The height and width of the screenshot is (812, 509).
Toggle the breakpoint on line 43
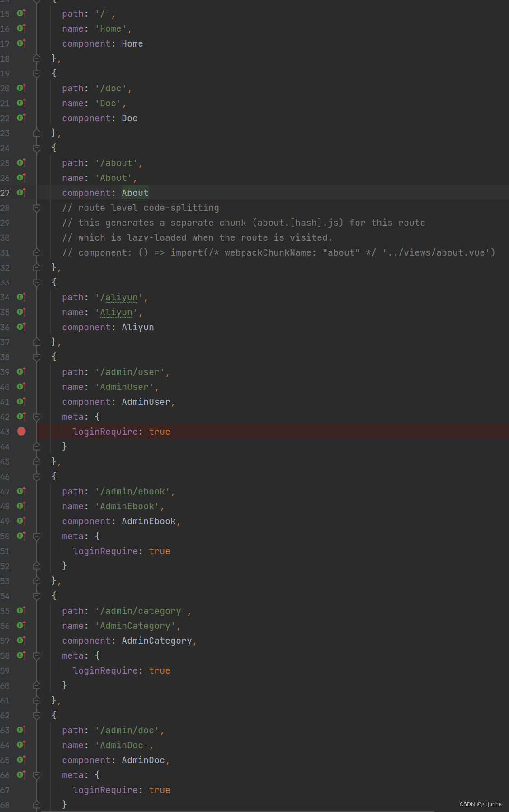pyautogui.click(x=21, y=432)
